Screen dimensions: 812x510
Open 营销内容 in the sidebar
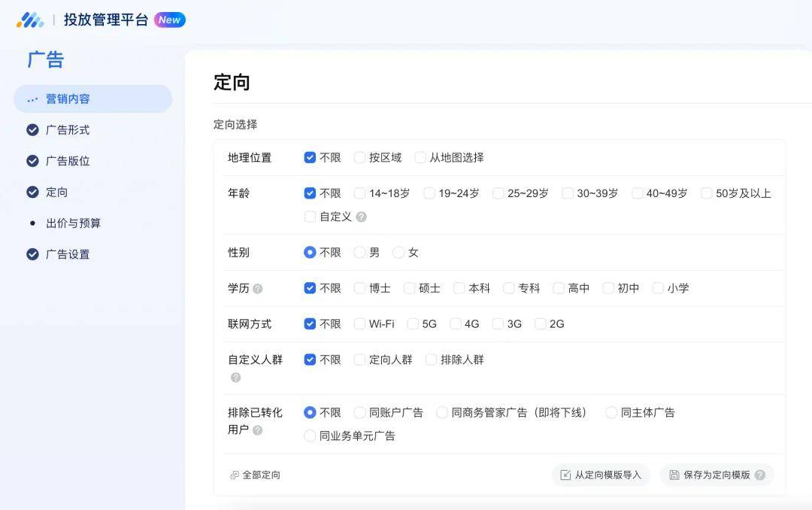click(x=68, y=99)
